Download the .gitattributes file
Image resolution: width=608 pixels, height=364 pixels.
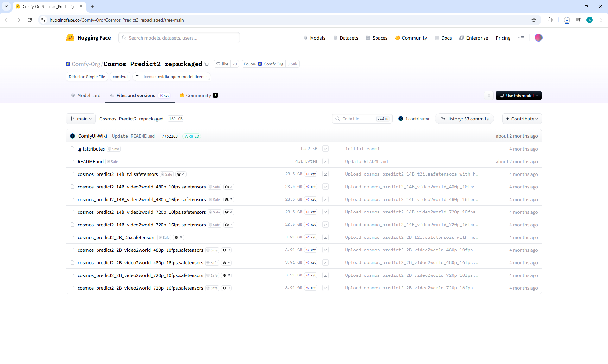click(326, 149)
